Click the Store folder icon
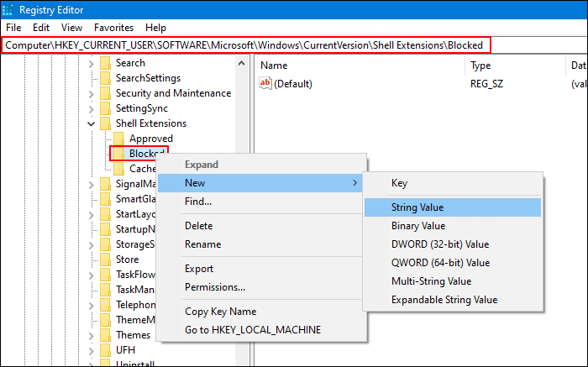This screenshot has width=588, height=367. [x=105, y=260]
